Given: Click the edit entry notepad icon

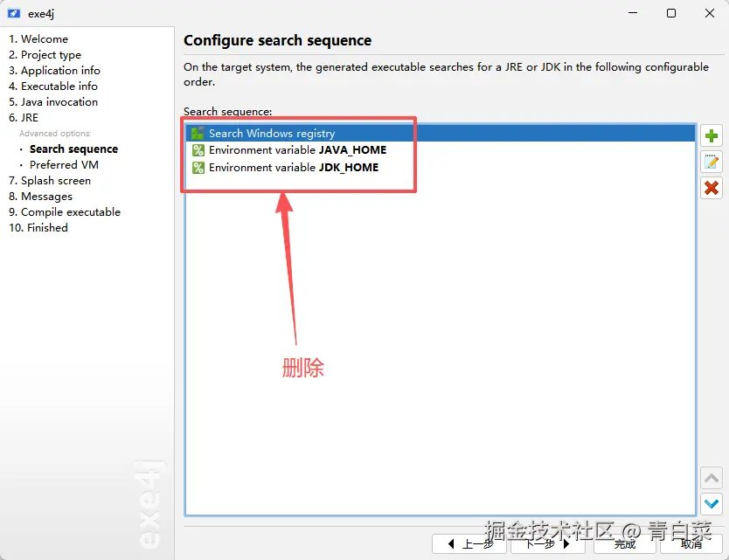Looking at the screenshot, I should (712, 162).
